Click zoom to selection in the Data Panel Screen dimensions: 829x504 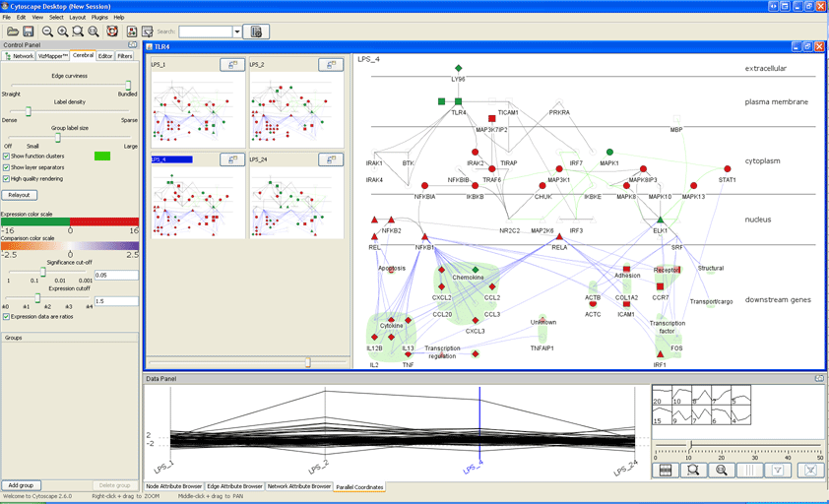[x=693, y=470]
